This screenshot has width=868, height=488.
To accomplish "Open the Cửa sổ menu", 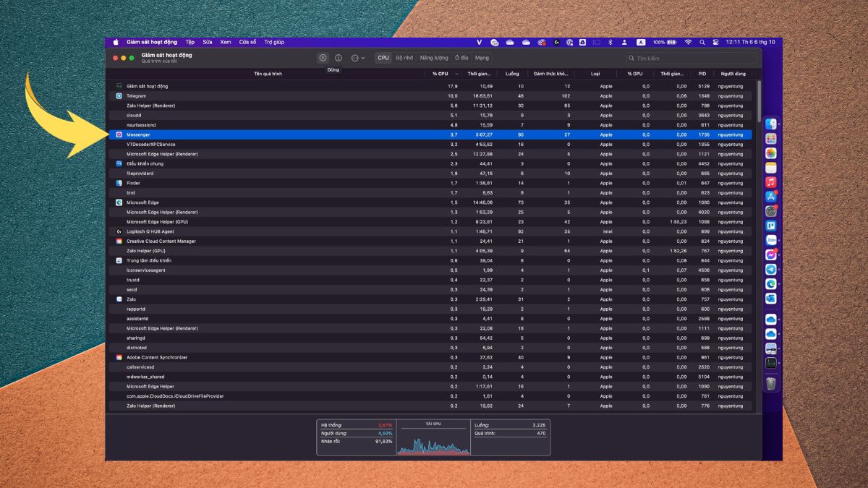I will point(248,42).
